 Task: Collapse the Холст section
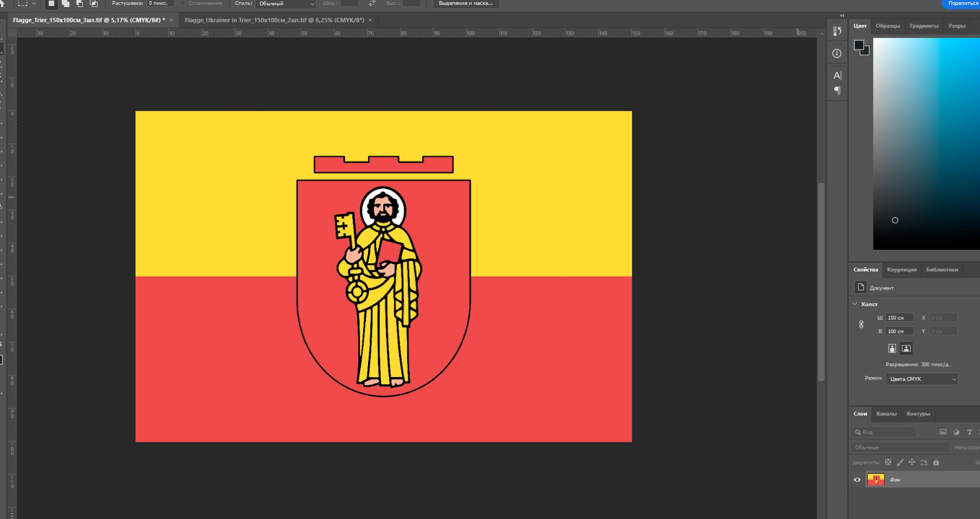(855, 304)
